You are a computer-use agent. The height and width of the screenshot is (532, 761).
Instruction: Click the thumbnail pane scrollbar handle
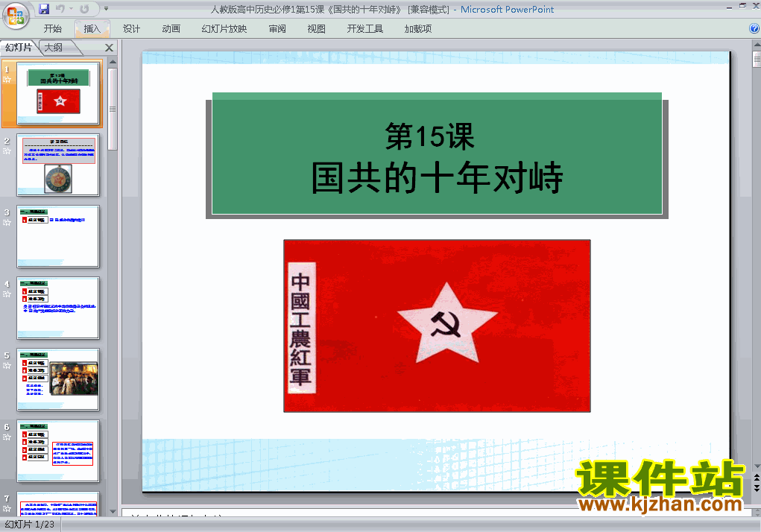[113, 109]
